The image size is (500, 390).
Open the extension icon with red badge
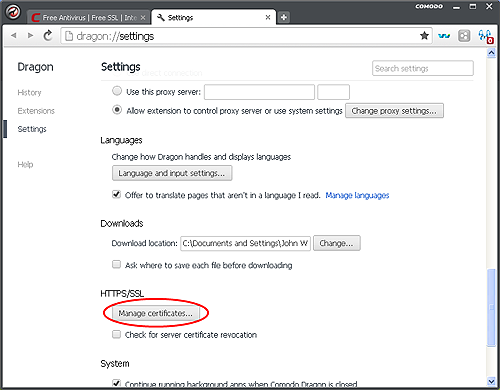[x=485, y=36]
